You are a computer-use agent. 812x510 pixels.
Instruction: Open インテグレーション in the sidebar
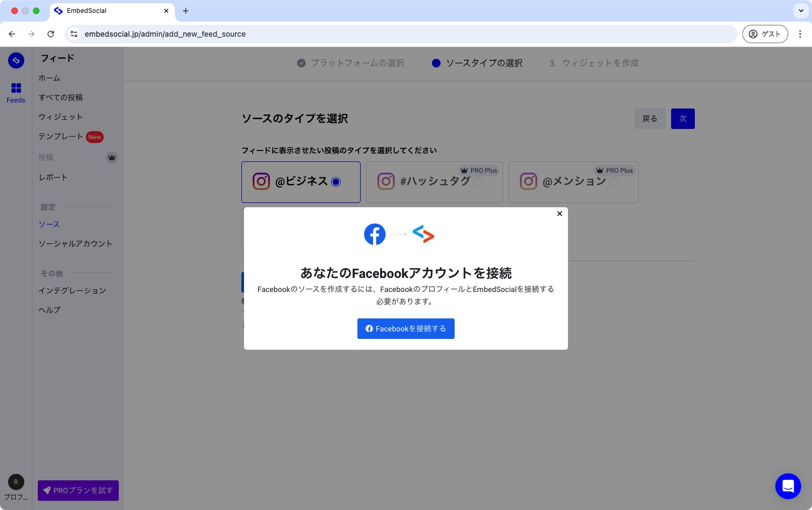pyautogui.click(x=72, y=291)
